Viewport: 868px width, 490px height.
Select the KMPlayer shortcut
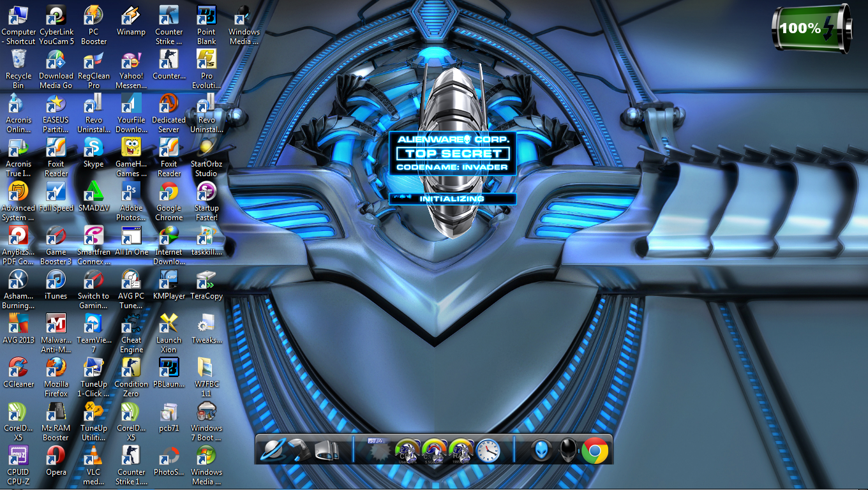tap(168, 285)
